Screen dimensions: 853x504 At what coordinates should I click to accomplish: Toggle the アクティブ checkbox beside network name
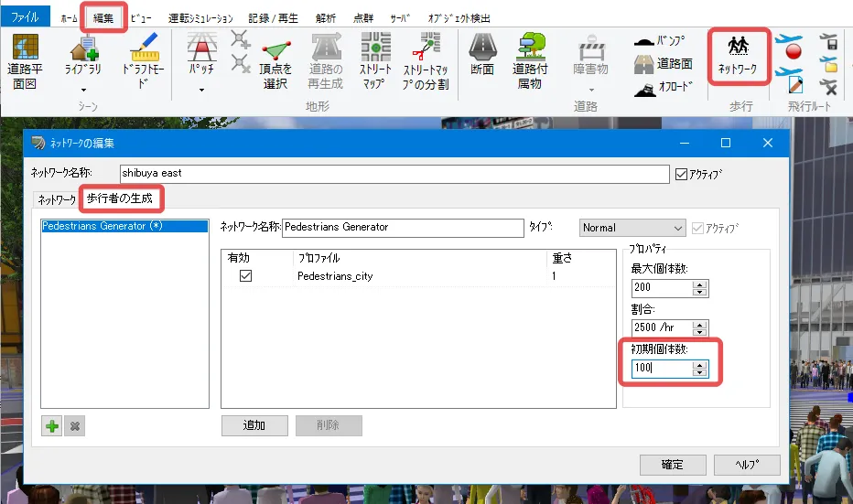click(680, 174)
